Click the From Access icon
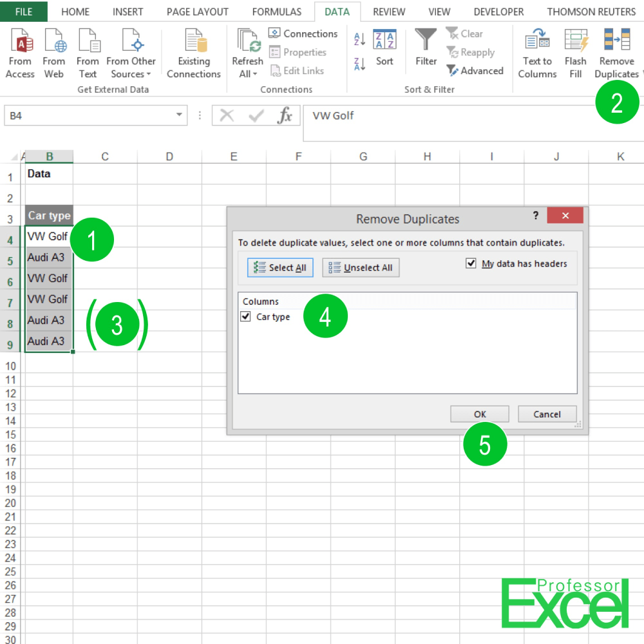 21,41
